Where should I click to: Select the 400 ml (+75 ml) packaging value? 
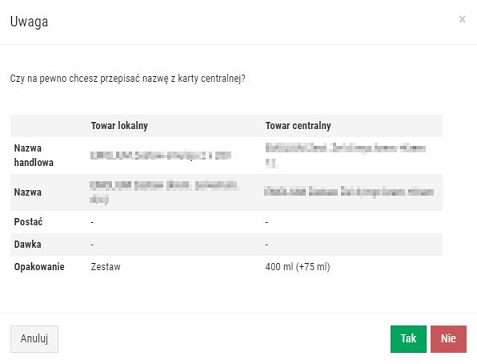point(298,267)
